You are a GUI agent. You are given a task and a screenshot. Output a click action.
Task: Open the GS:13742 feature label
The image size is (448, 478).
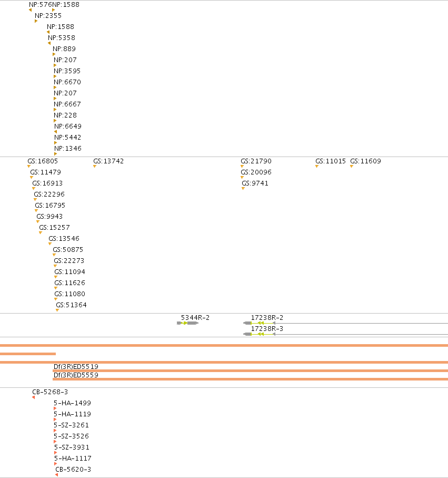[108, 161]
